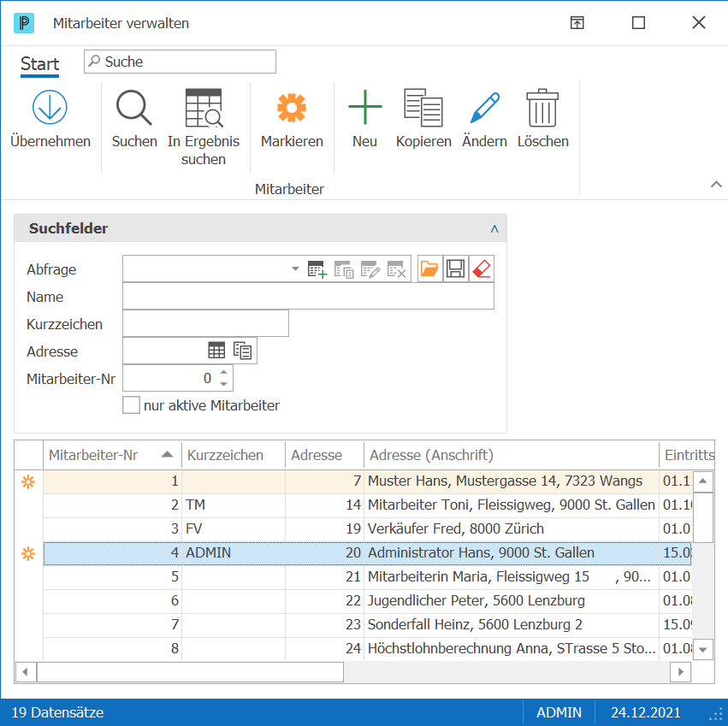728x726 pixels.
Task: Click the Kopieren documents icon
Action: click(x=423, y=108)
